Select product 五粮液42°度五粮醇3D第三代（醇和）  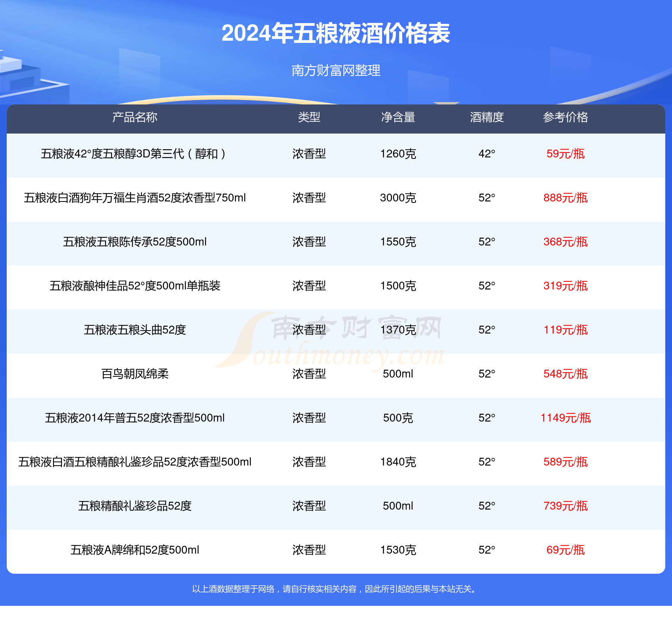(135, 154)
